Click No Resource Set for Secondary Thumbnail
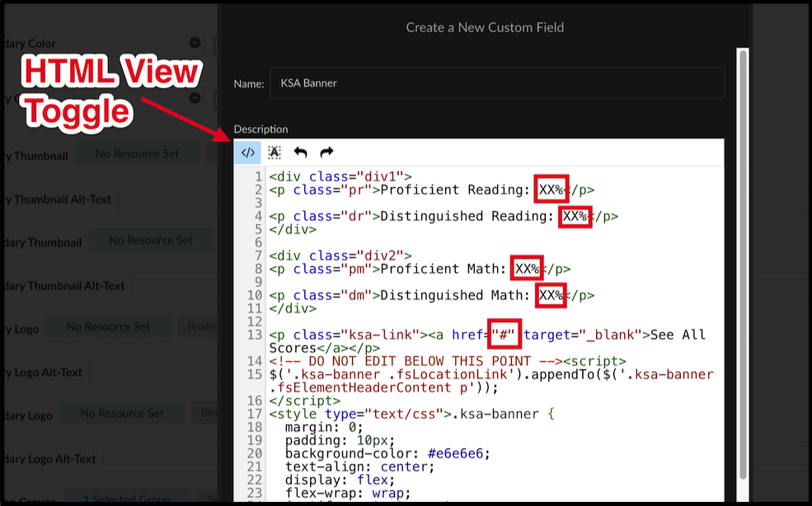The width and height of the screenshot is (812, 506). [x=151, y=241]
